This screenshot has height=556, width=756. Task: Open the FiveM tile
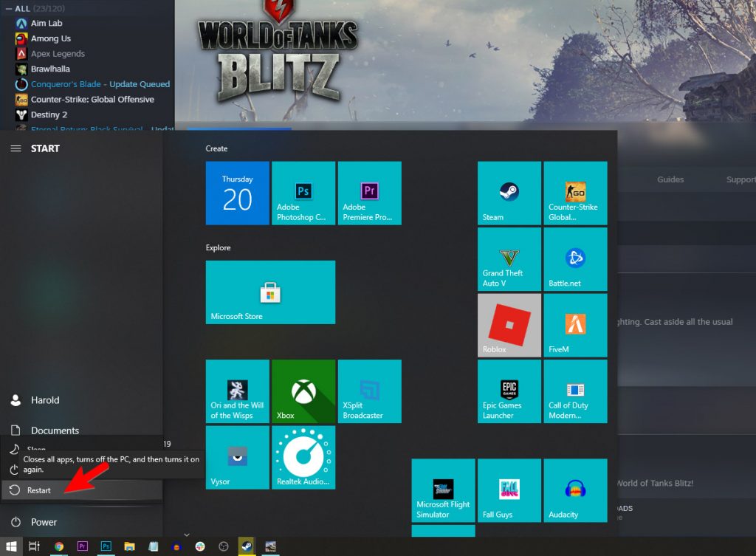coord(575,325)
